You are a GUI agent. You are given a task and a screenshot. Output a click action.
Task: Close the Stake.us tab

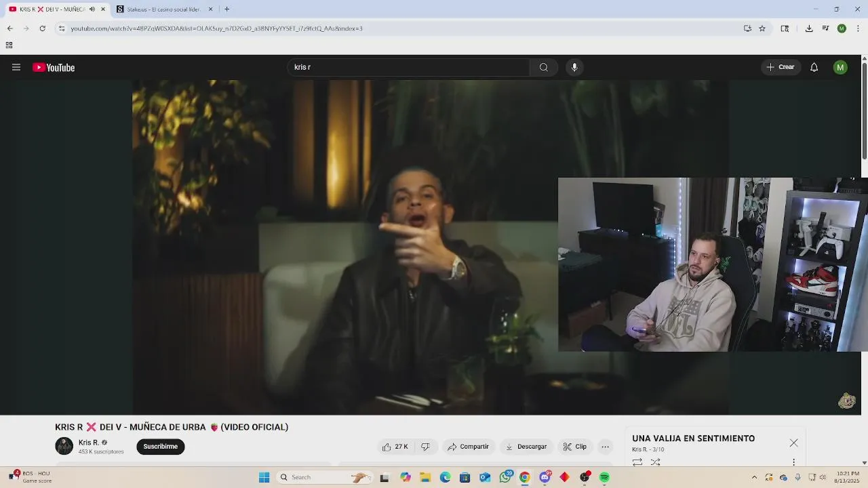pos(210,9)
